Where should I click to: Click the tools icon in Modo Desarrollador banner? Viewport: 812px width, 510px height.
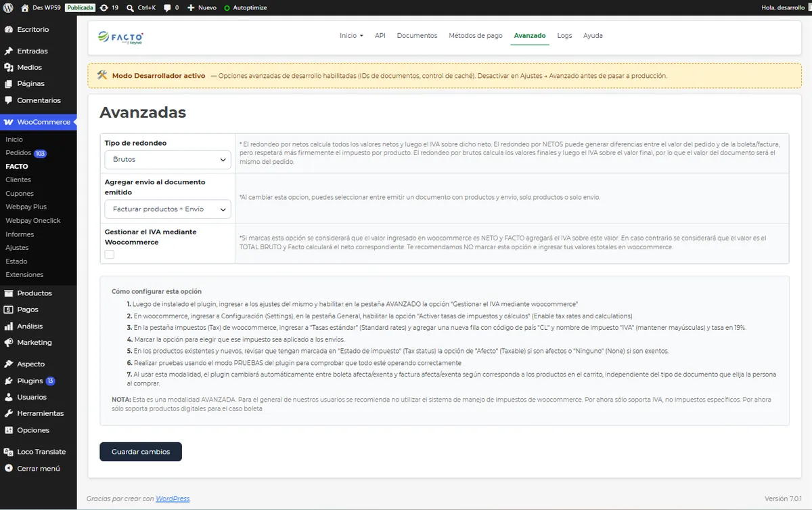point(102,75)
